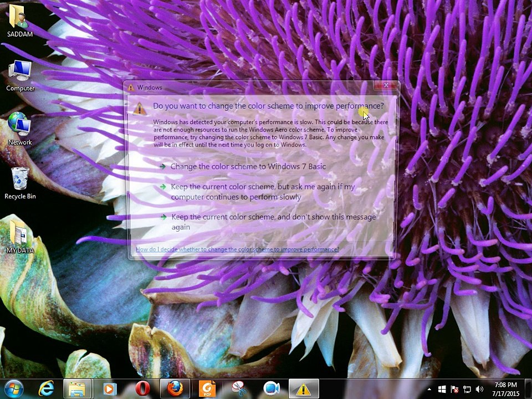Image resolution: width=532 pixels, height=399 pixels.
Task: Open the Snipping Tool in taskbar
Action: tap(239, 389)
